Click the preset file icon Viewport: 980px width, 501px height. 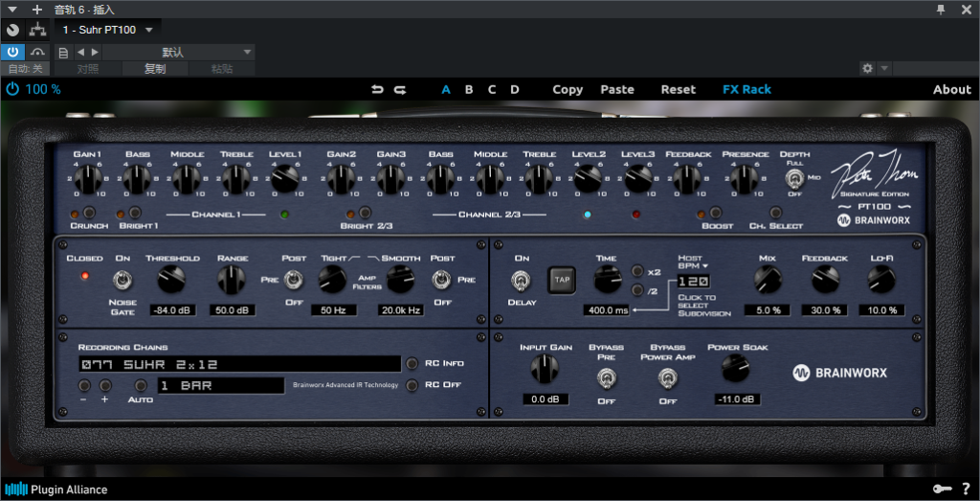click(63, 52)
